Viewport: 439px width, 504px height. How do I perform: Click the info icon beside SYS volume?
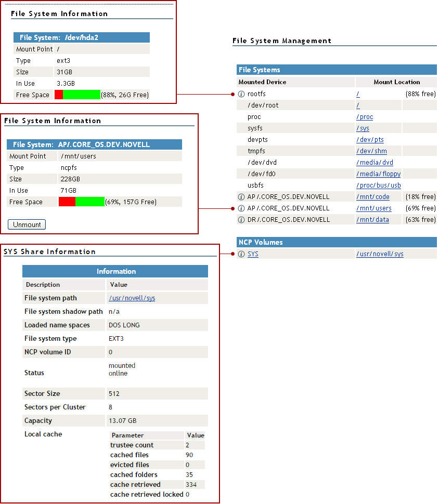click(x=241, y=254)
